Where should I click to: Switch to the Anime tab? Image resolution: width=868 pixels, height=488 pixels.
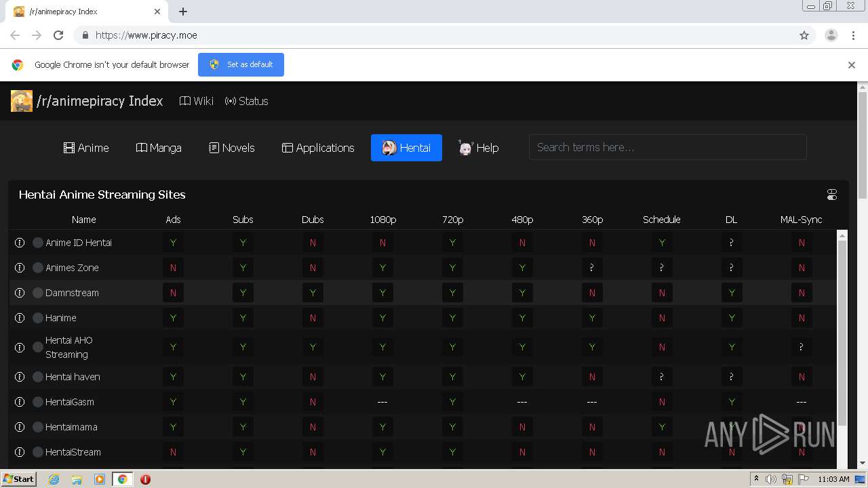tap(86, 148)
